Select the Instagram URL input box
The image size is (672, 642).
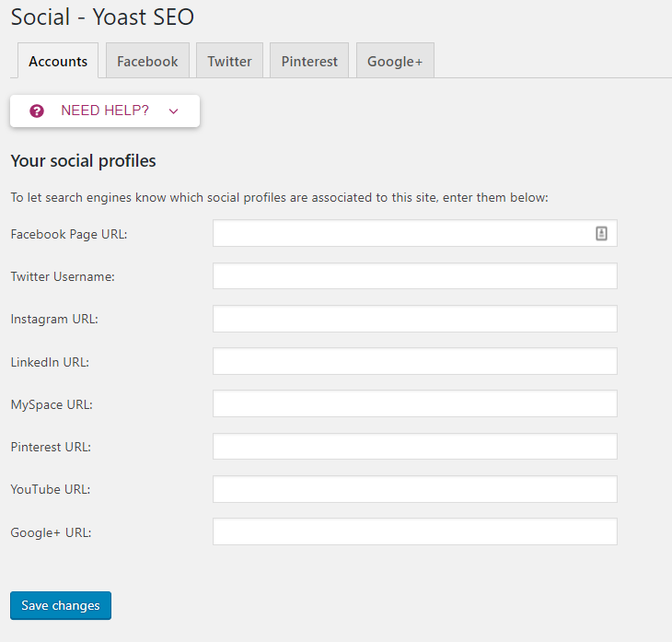click(415, 319)
